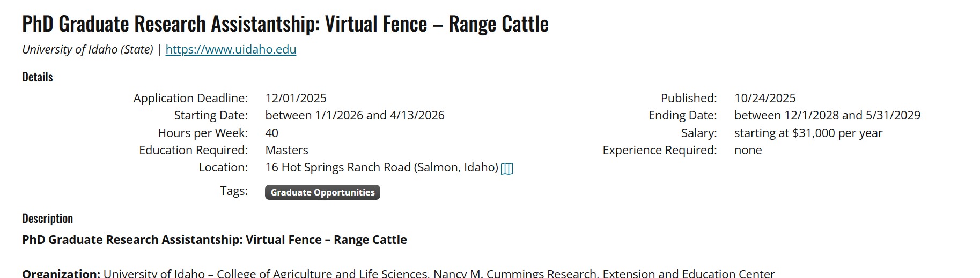This screenshot has height=278, width=980.
Task: Click the starting date range value
Action: pyautogui.click(x=355, y=115)
